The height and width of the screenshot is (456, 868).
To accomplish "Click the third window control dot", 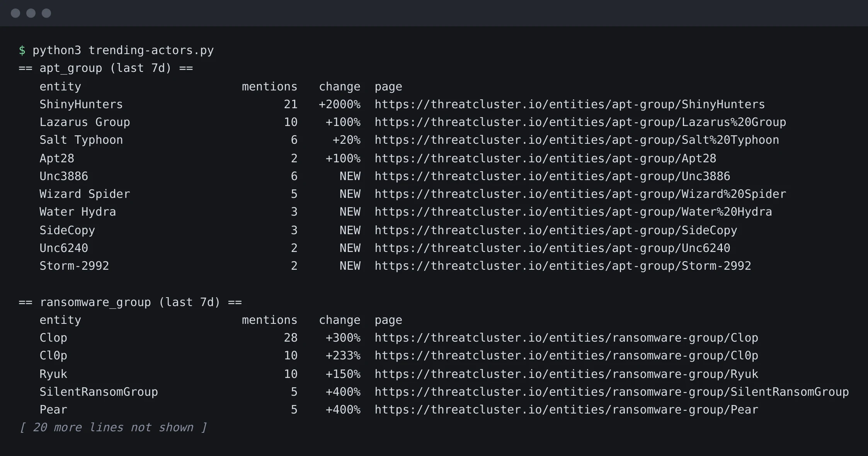I will tap(46, 13).
